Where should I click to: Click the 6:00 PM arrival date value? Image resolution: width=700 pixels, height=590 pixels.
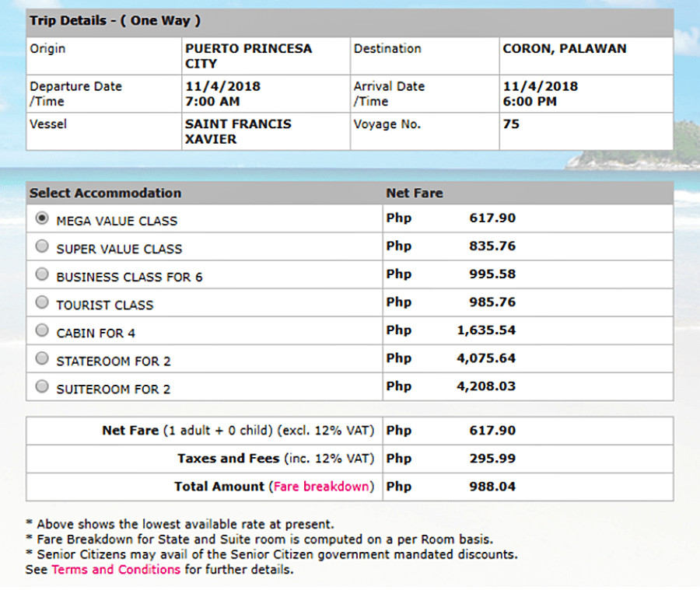(x=530, y=94)
